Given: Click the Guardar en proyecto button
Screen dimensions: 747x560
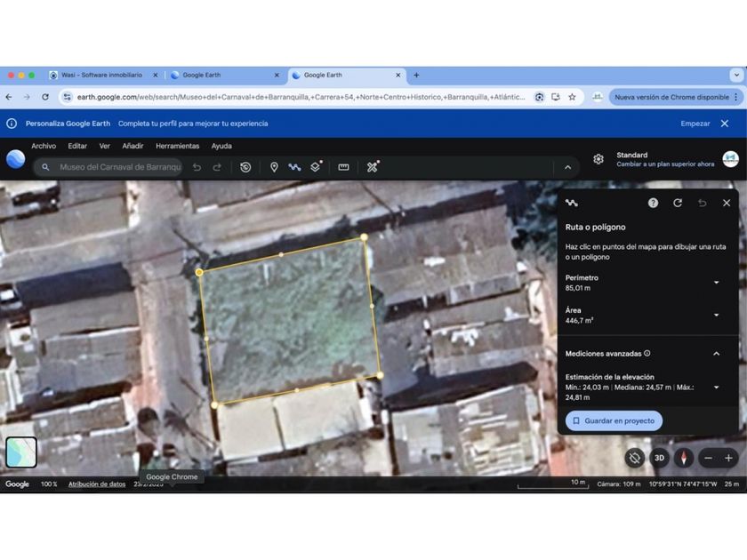Looking at the screenshot, I should click(x=614, y=420).
